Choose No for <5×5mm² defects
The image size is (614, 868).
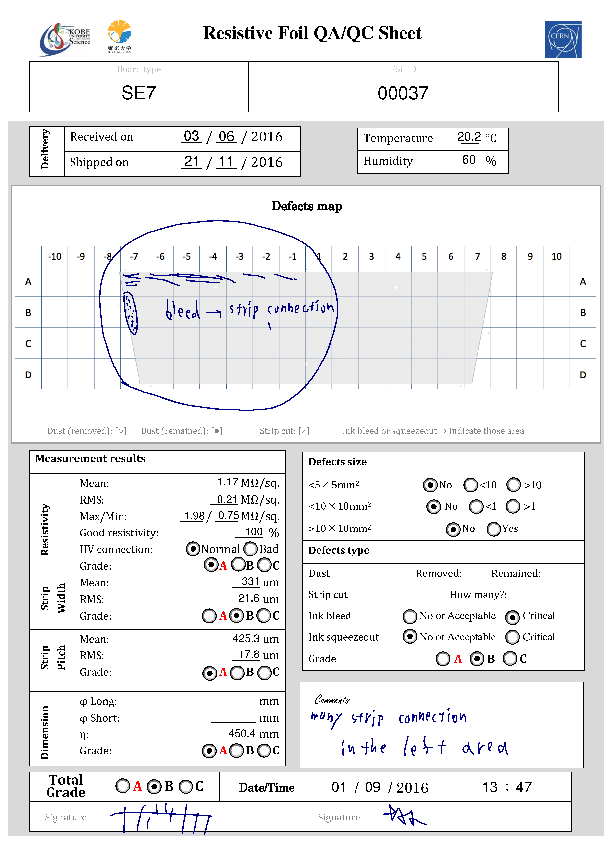point(430,485)
